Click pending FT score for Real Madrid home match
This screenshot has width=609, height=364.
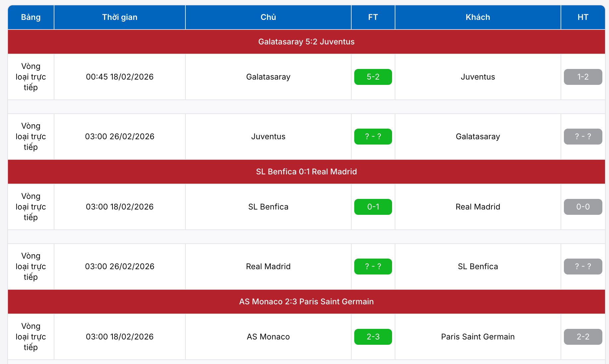pyautogui.click(x=373, y=267)
